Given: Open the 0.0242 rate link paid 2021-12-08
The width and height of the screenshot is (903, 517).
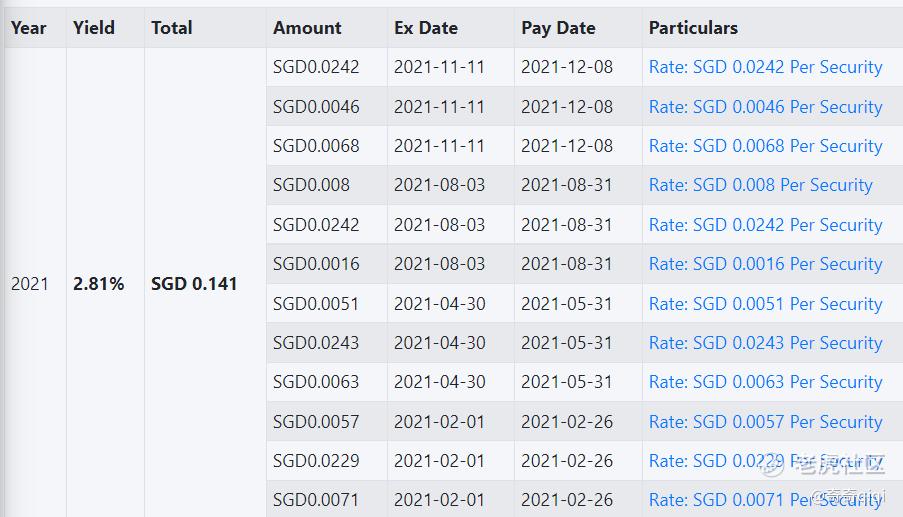Looking at the screenshot, I should [x=765, y=67].
